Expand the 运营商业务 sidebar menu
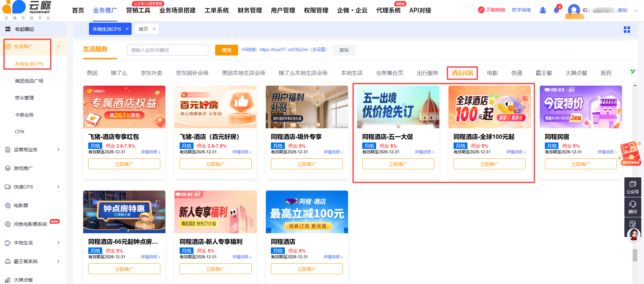 pos(58,150)
